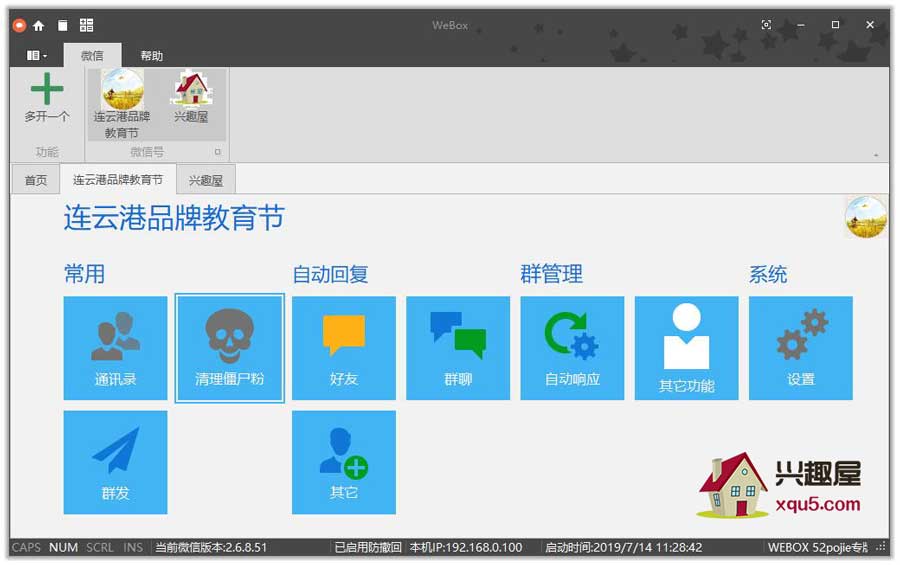
Task: Select the 连云港品牌教育节 document tab
Action: (x=118, y=180)
